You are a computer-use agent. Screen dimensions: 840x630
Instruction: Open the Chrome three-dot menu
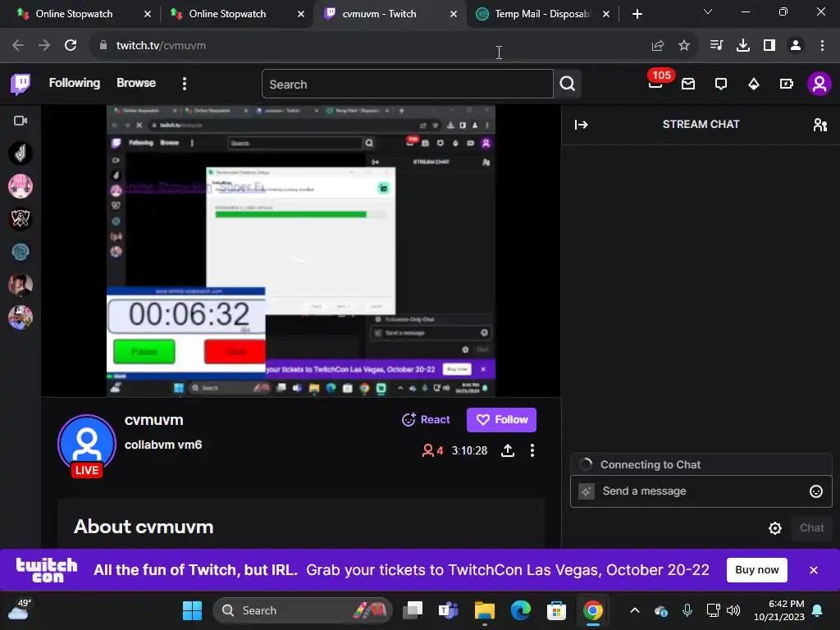pyautogui.click(x=822, y=46)
